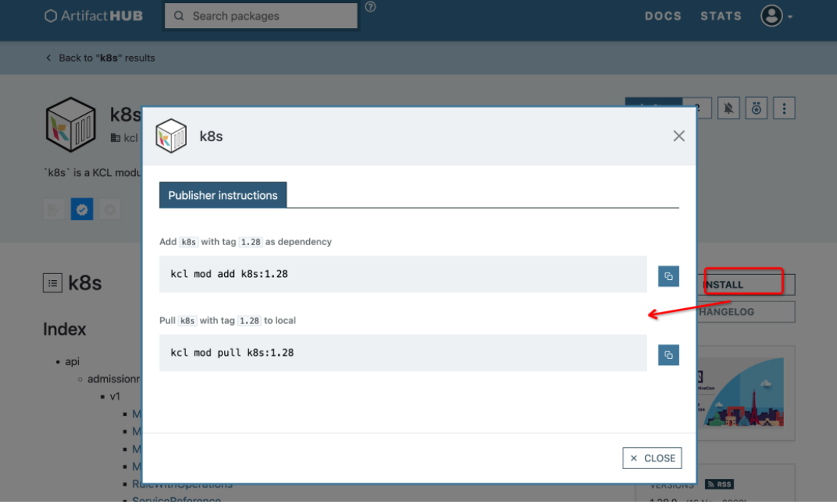Image resolution: width=837 pixels, height=504 pixels.
Task: Copy the 'kcl mod add k8s:1.28' command
Action: tap(668, 276)
